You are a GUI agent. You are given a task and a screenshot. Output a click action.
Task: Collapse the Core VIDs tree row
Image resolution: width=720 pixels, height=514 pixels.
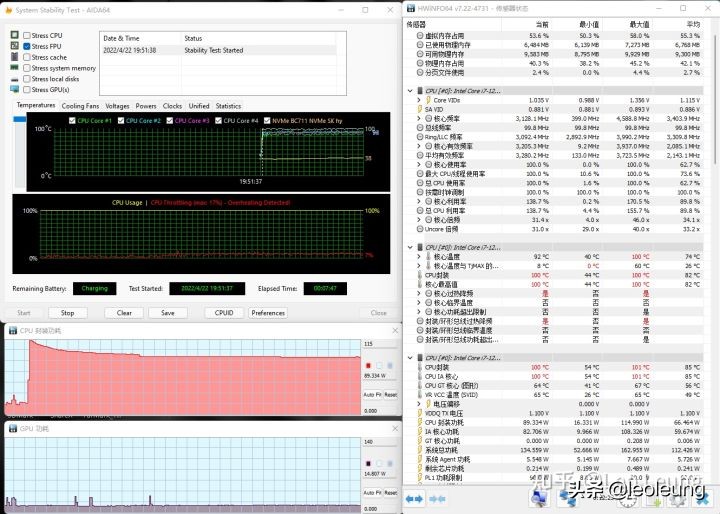[419, 101]
